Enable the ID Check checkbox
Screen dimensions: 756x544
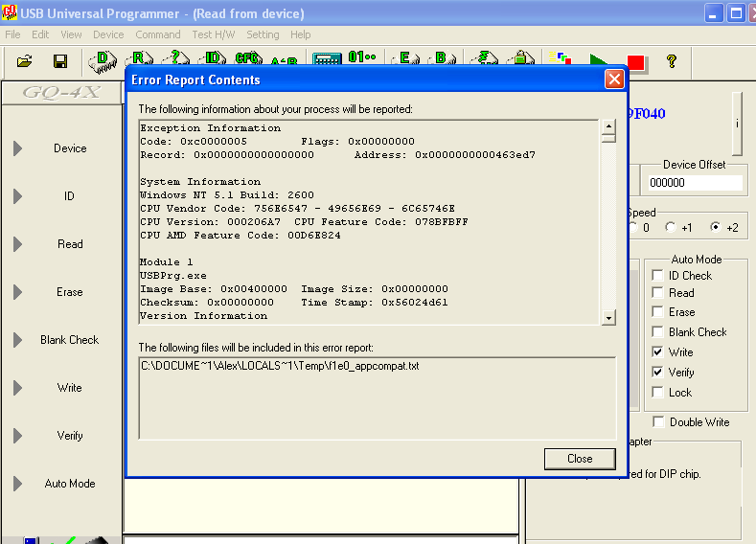coord(657,276)
